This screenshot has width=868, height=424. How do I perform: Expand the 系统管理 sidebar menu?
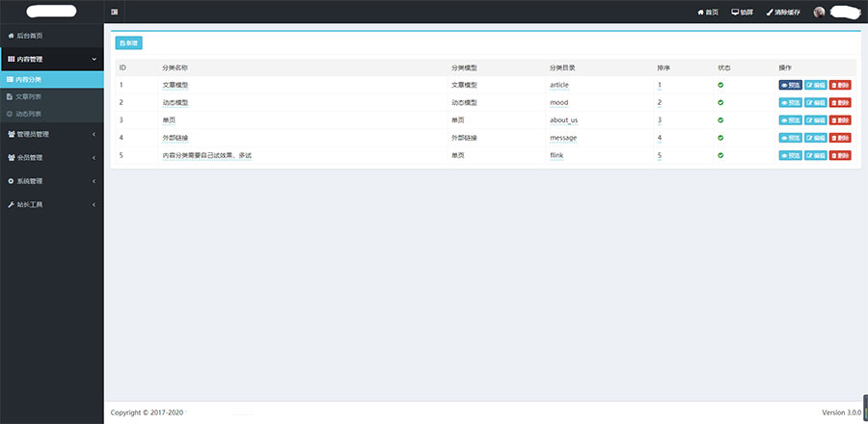click(x=51, y=181)
